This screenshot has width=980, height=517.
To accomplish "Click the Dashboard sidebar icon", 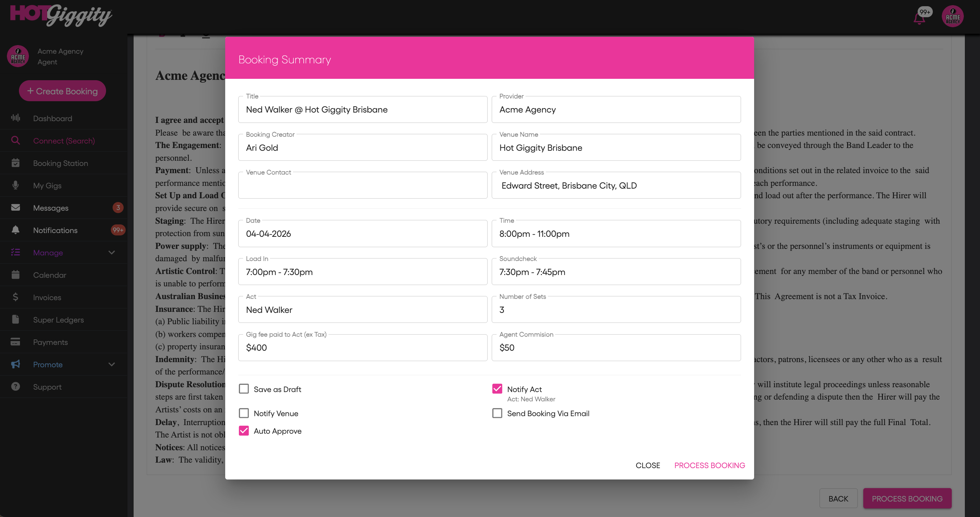I will [15, 118].
